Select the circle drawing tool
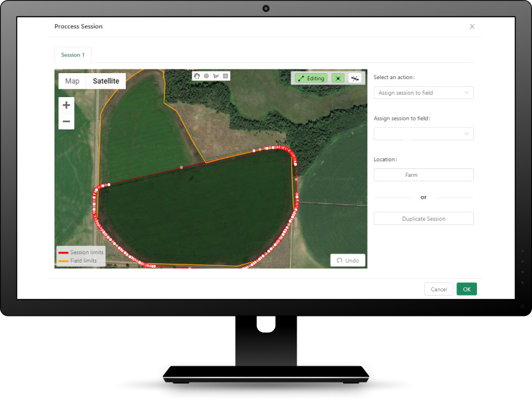This screenshot has width=532, height=401. [206, 76]
